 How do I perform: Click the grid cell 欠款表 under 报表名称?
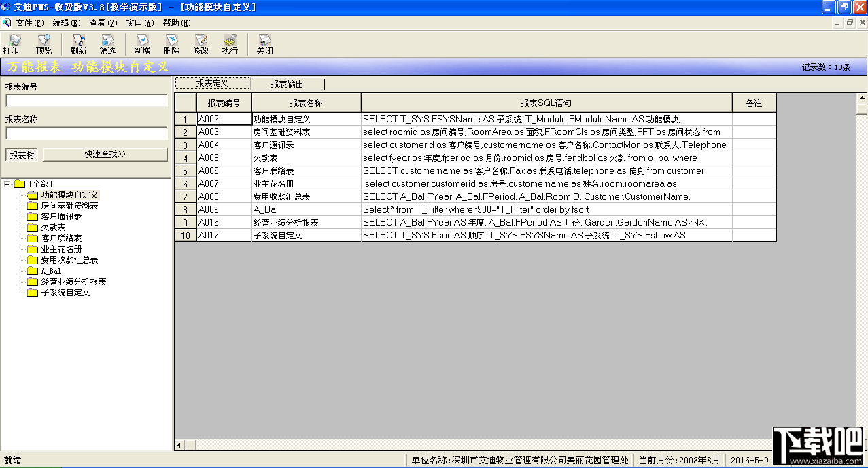click(306, 158)
